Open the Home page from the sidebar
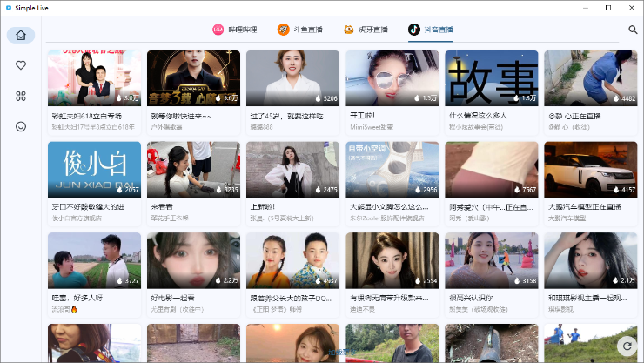The image size is (644, 363). click(21, 36)
